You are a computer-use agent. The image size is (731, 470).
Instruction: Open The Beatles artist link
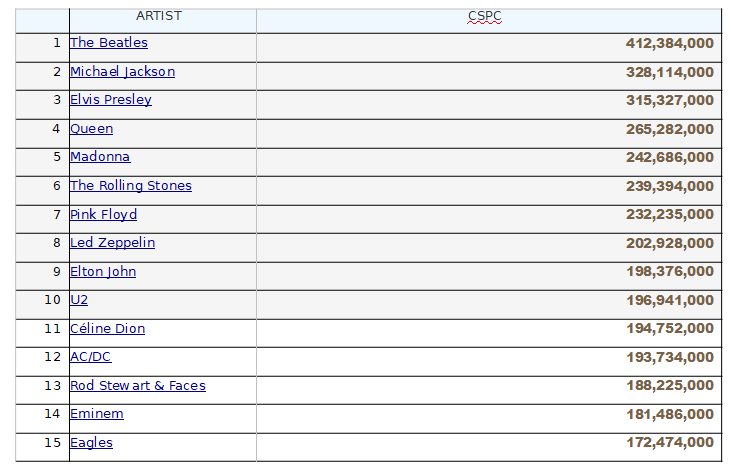[108, 43]
